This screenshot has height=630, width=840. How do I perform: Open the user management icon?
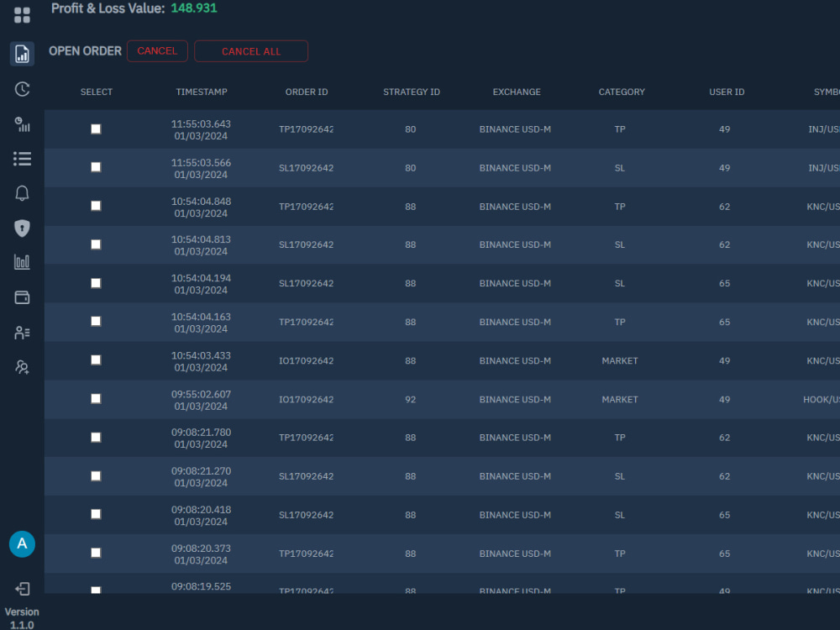click(x=22, y=332)
